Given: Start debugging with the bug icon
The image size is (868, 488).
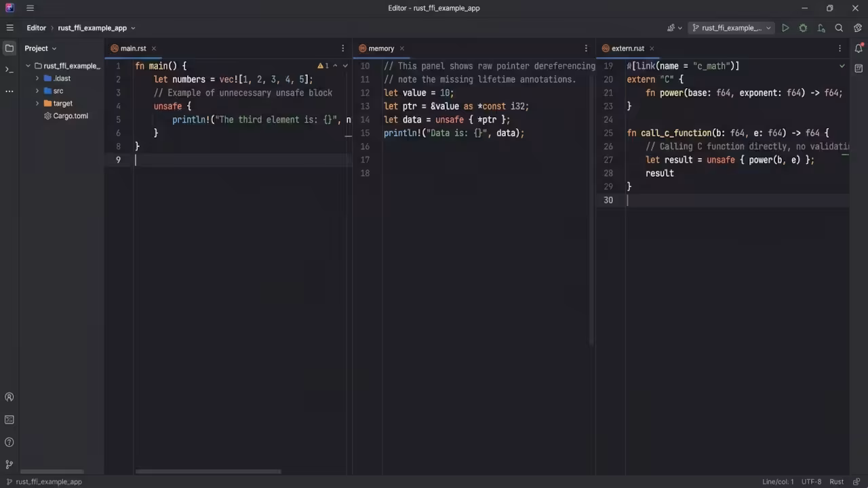Looking at the screenshot, I should pyautogui.click(x=803, y=28).
